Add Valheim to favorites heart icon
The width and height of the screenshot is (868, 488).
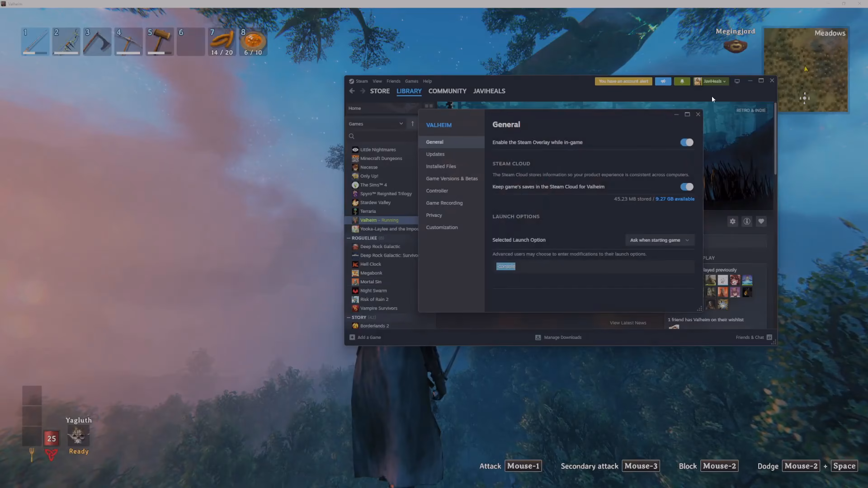click(761, 221)
